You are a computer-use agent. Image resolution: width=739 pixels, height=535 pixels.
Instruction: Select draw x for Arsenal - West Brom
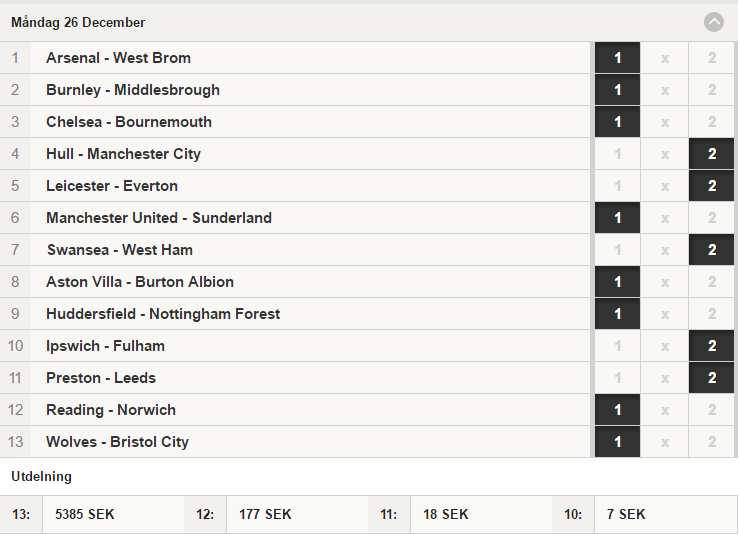point(665,58)
